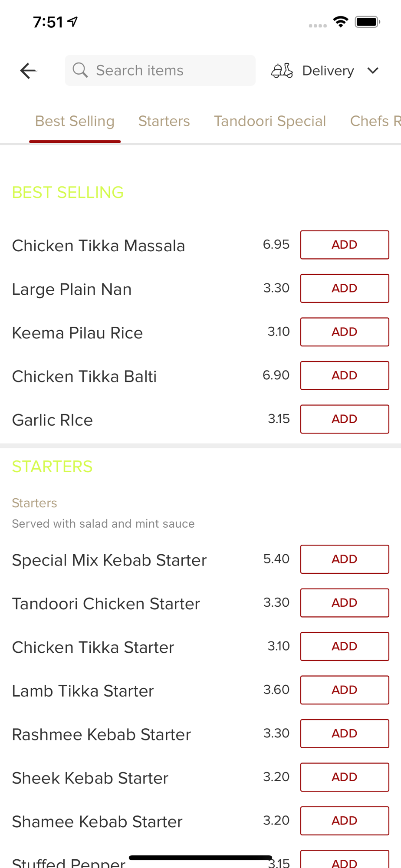Open the Delivery order type selector
This screenshot has height=868, width=401.
coord(328,71)
